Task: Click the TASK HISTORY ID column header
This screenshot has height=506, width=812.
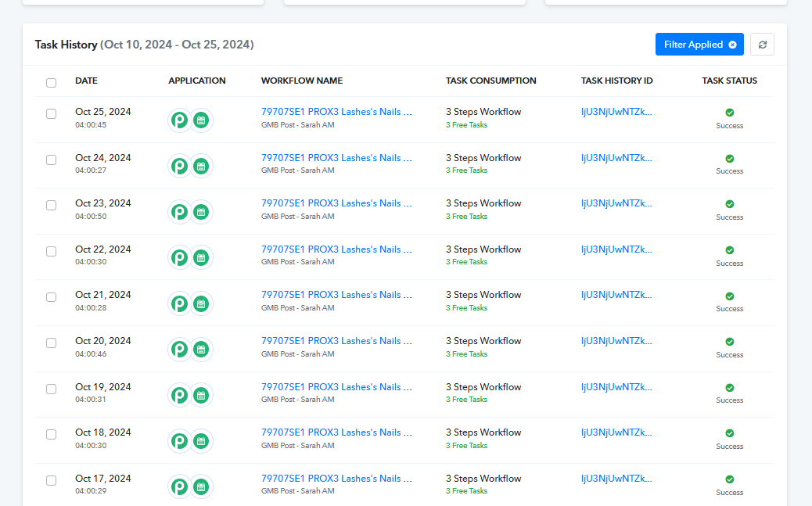Action: [x=616, y=81]
